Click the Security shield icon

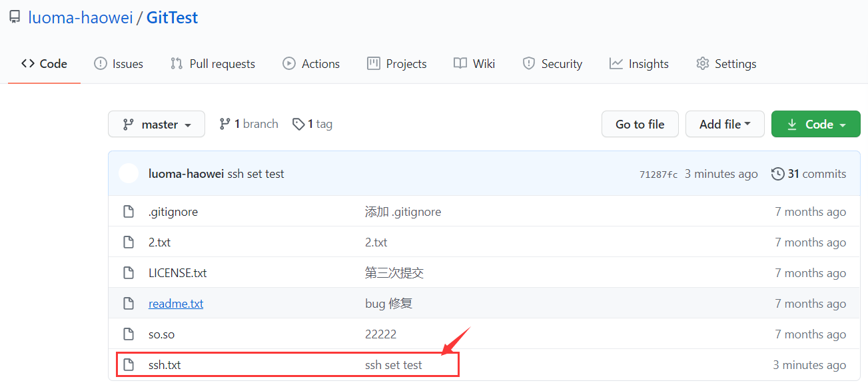[529, 64]
